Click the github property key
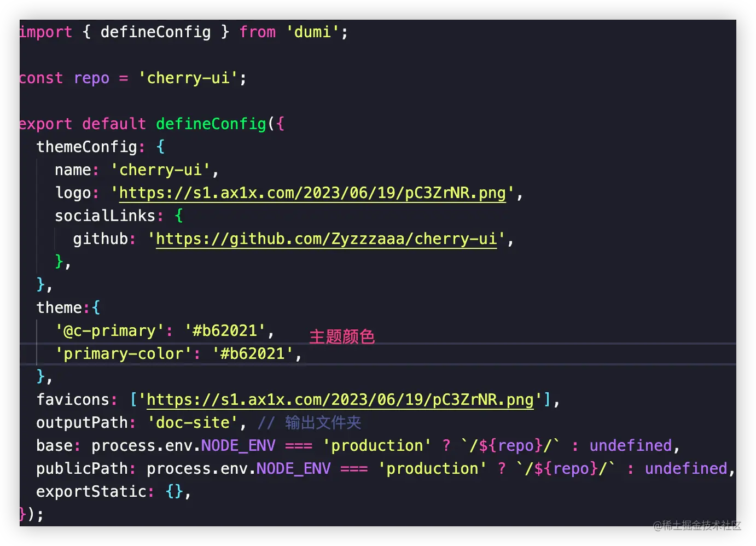Viewport: 756px width, 546px height. (101, 239)
